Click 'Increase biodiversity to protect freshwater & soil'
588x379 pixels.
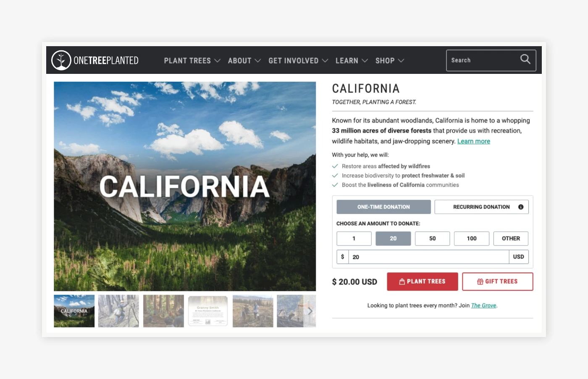[403, 175]
